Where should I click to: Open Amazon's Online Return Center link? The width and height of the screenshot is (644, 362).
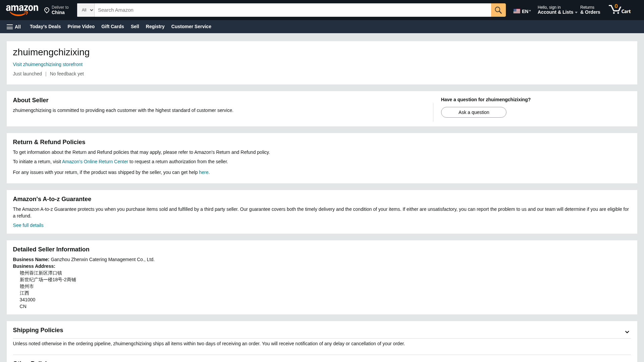[95, 162]
